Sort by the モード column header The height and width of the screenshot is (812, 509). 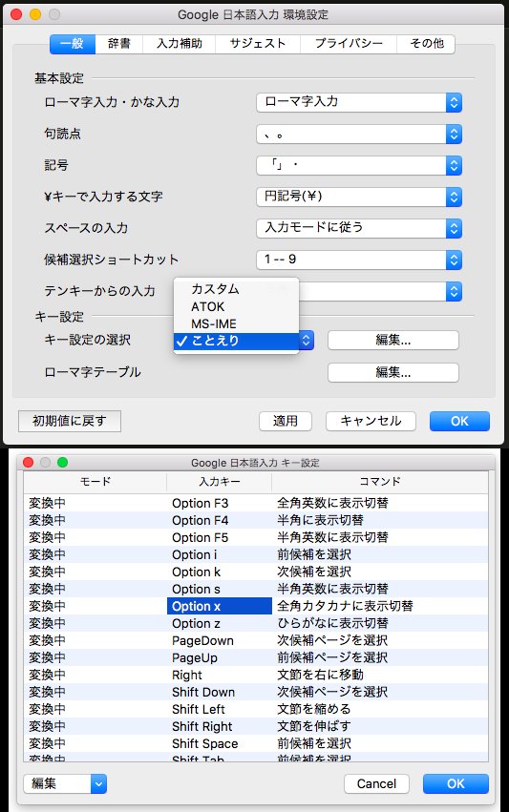[95, 481]
